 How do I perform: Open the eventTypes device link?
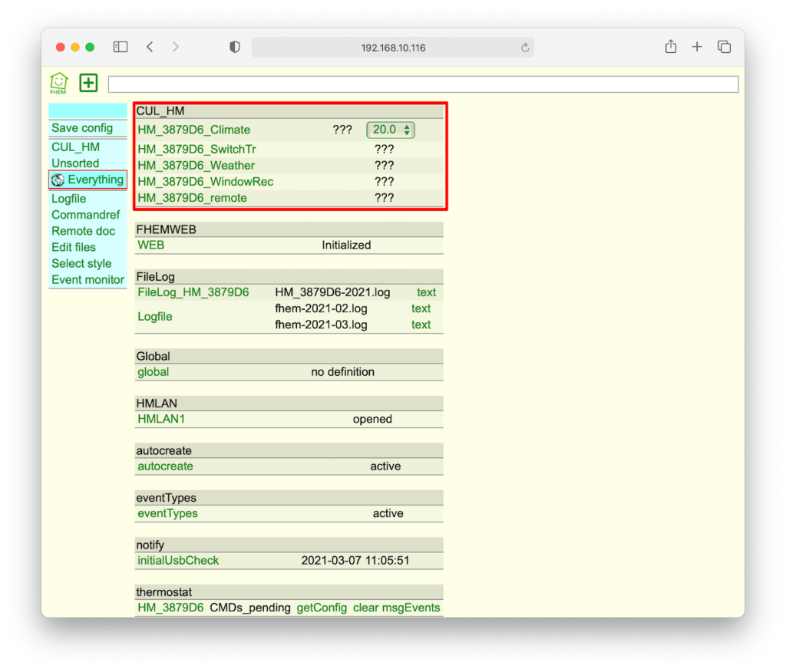point(168,514)
